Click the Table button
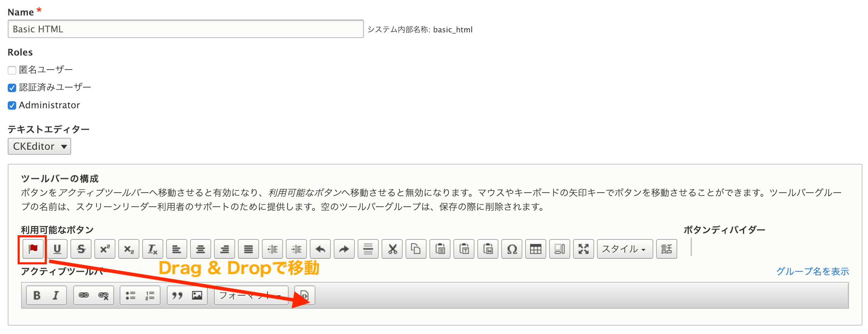Viewport: 868px width, 334px height. [536, 249]
